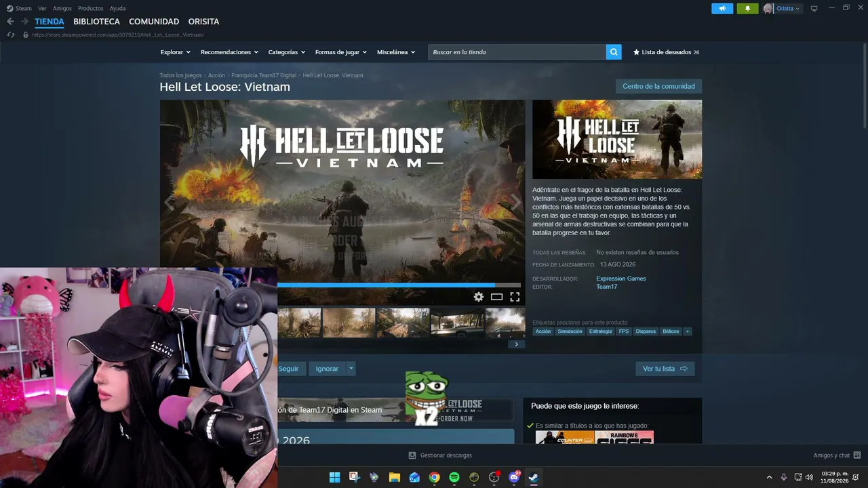Click Todos los juegos breadcrumb
This screenshot has width=868, height=488.
(x=180, y=75)
